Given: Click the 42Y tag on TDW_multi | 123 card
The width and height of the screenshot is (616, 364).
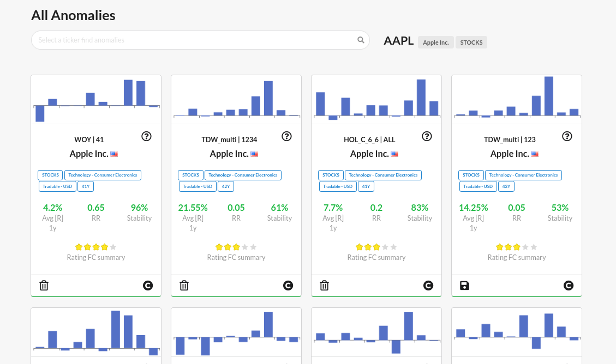Looking at the screenshot, I should (506, 186).
